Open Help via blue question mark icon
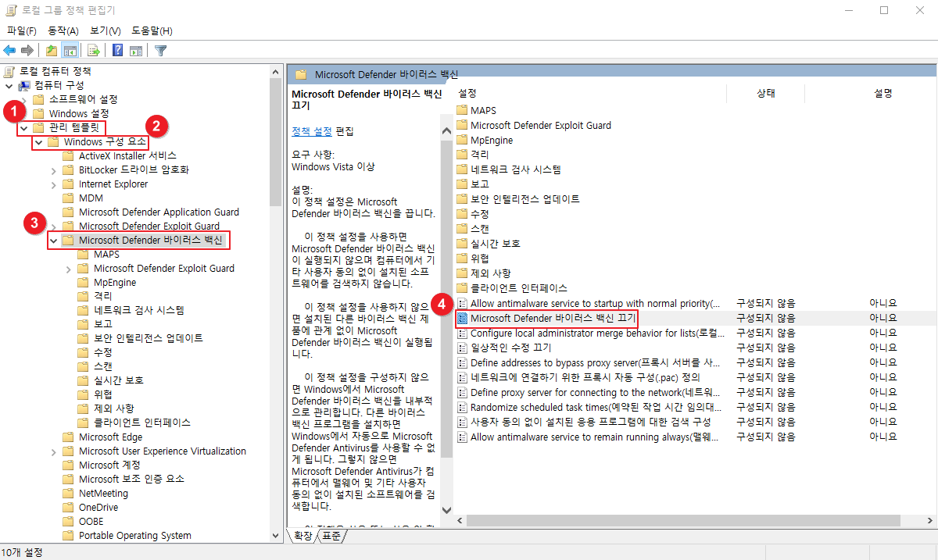938x560 pixels. pyautogui.click(x=118, y=50)
